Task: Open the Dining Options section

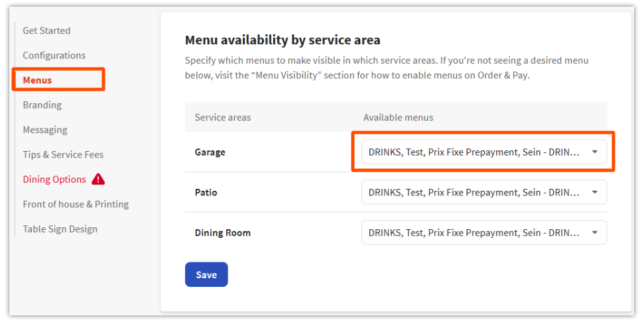Action: pyautogui.click(x=54, y=180)
